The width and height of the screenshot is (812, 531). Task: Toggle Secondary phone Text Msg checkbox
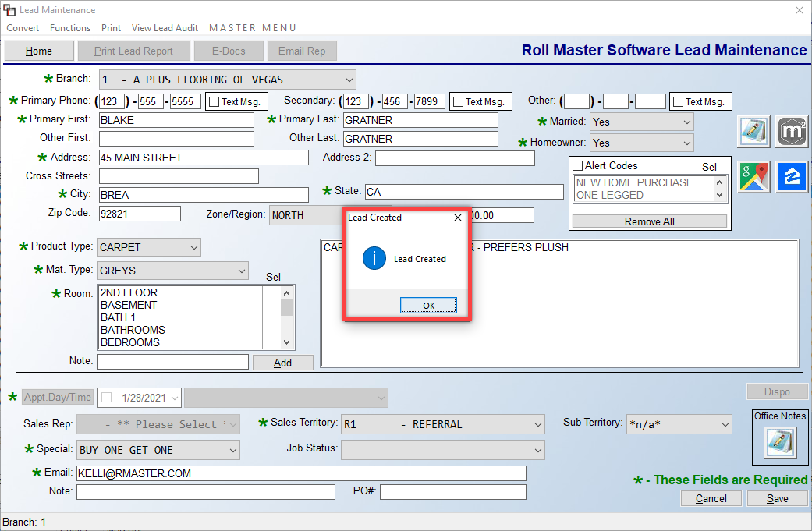[458, 102]
